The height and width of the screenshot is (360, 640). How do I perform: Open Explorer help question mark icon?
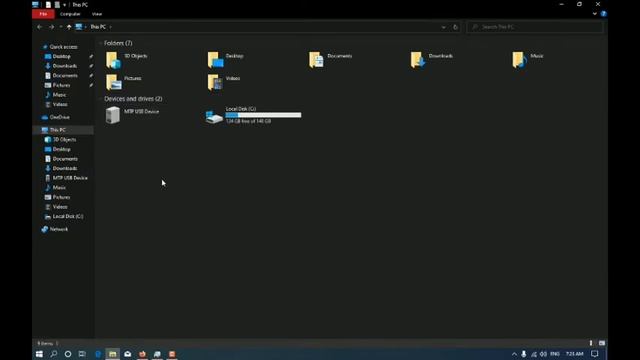604,13
